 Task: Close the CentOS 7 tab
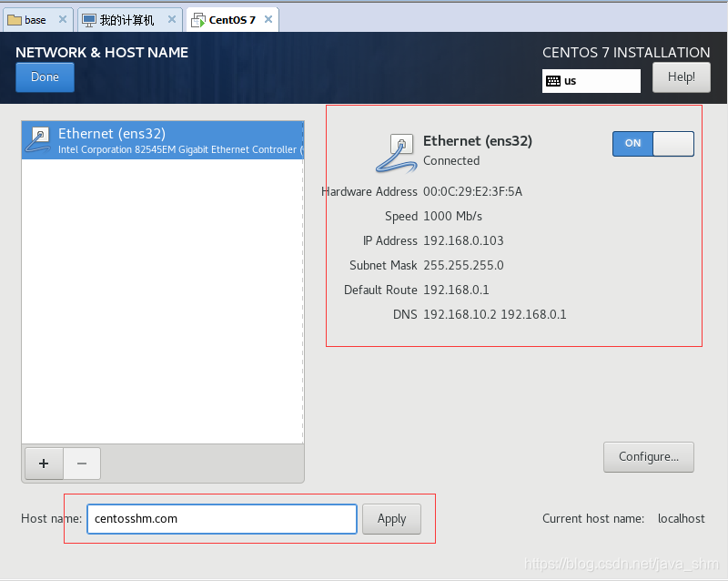coord(268,19)
